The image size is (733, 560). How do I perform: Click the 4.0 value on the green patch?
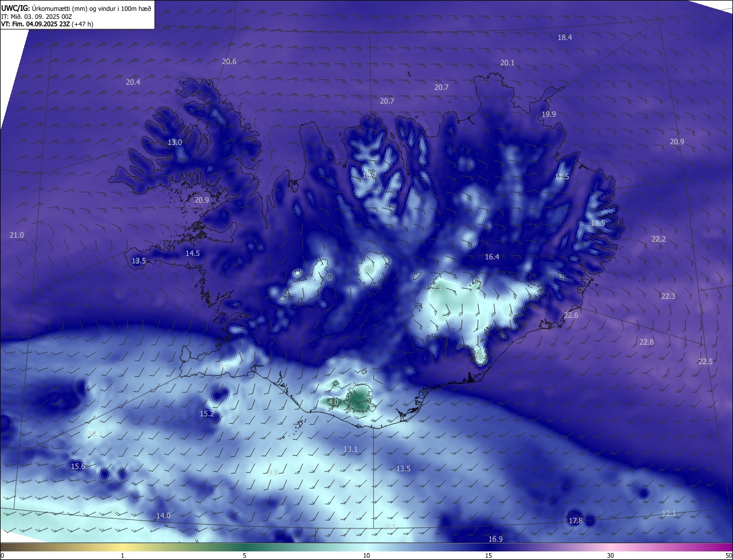point(333,403)
